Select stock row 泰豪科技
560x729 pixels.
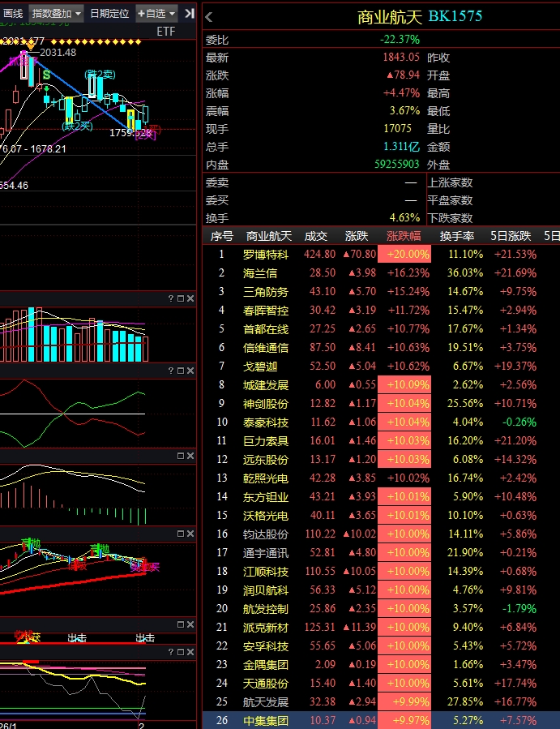(381, 422)
